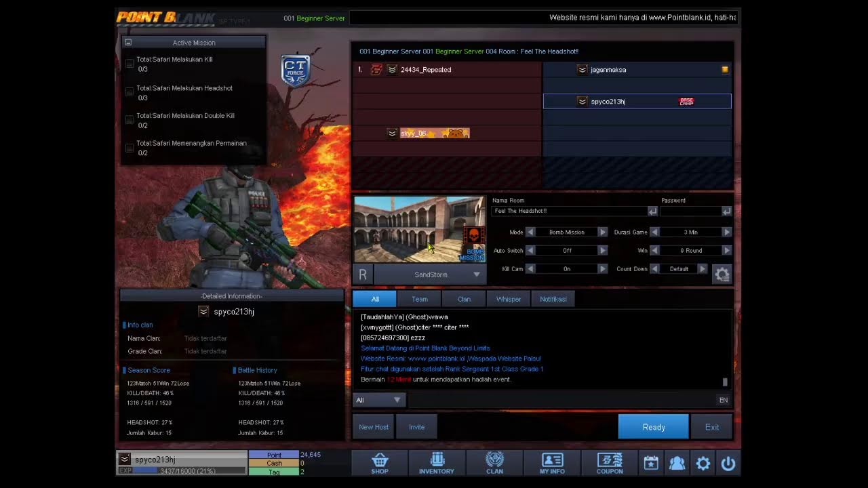Check Safari Melakukan Kill mission box
The width and height of the screenshot is (868, 488).
(x=130, y=64)
